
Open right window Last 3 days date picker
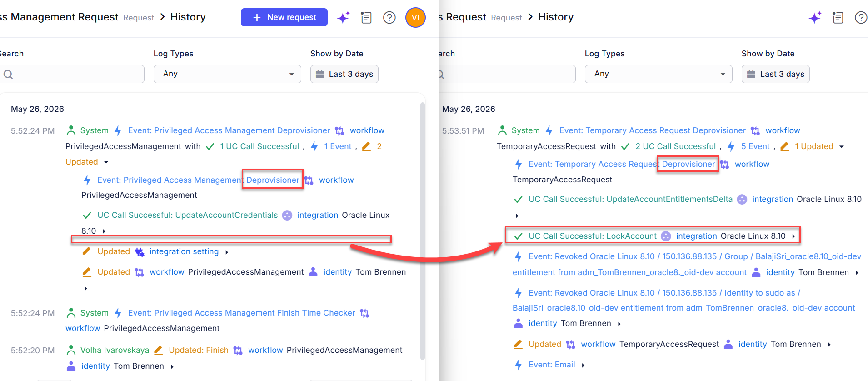(x=776, y=74)
